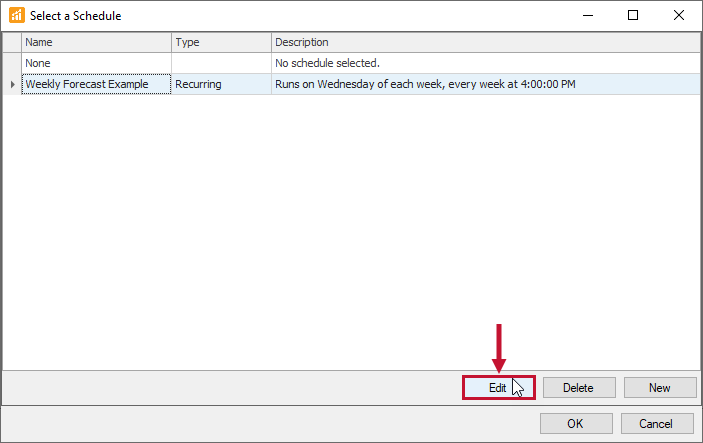Screen dimensions: 703x443
Task: Click the row header of the None row
Action: pos(12,63)
